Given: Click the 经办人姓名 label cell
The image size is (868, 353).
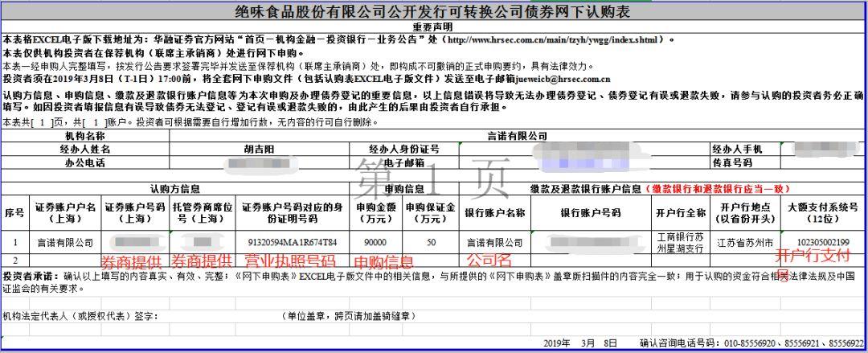Looking at the screenshot, I should point(85,150).
